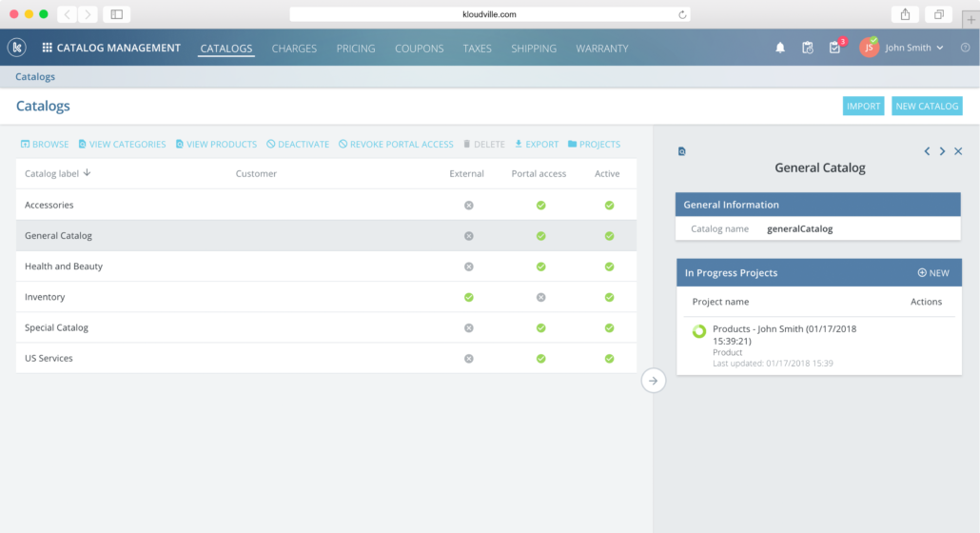Click Customer column header
This screenshot has height=533, width=980.
point(256,174)
